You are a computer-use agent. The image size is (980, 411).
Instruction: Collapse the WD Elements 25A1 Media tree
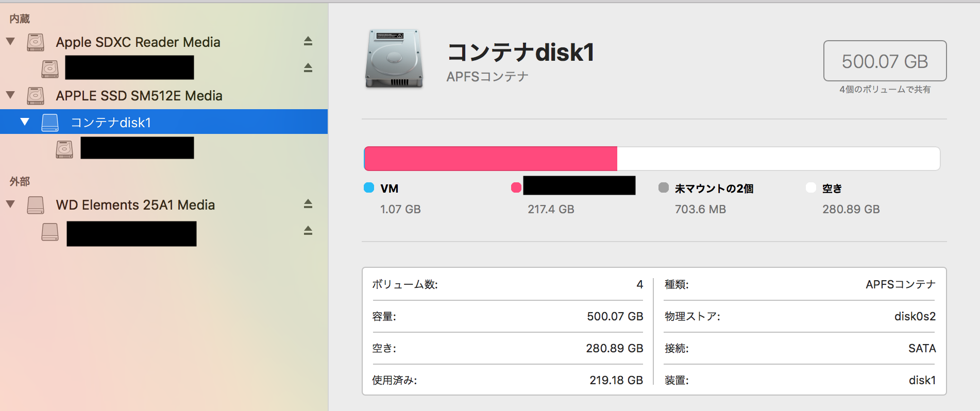[x=10, y=204]
